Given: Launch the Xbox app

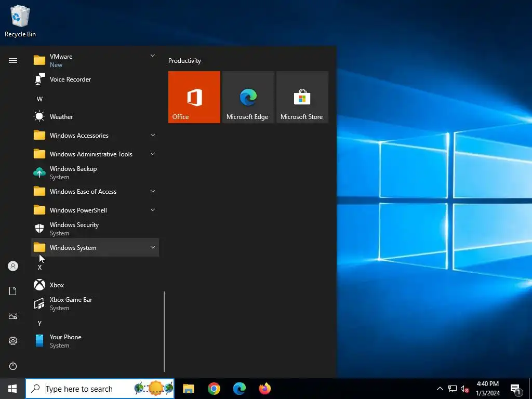Looking at the screenshot, I should [x=95, y=285].
